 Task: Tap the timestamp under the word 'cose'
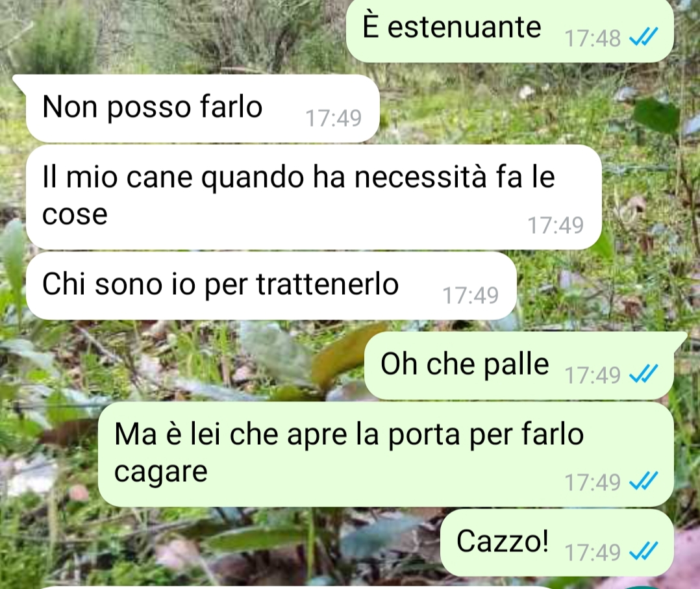tap(556, 225)
